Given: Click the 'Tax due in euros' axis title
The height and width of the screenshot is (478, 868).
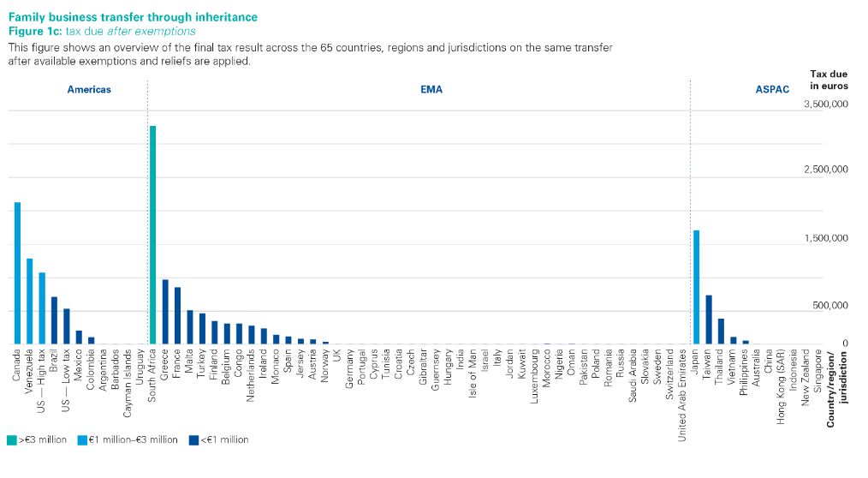Looking at the screenshot, I should [828, 80].
